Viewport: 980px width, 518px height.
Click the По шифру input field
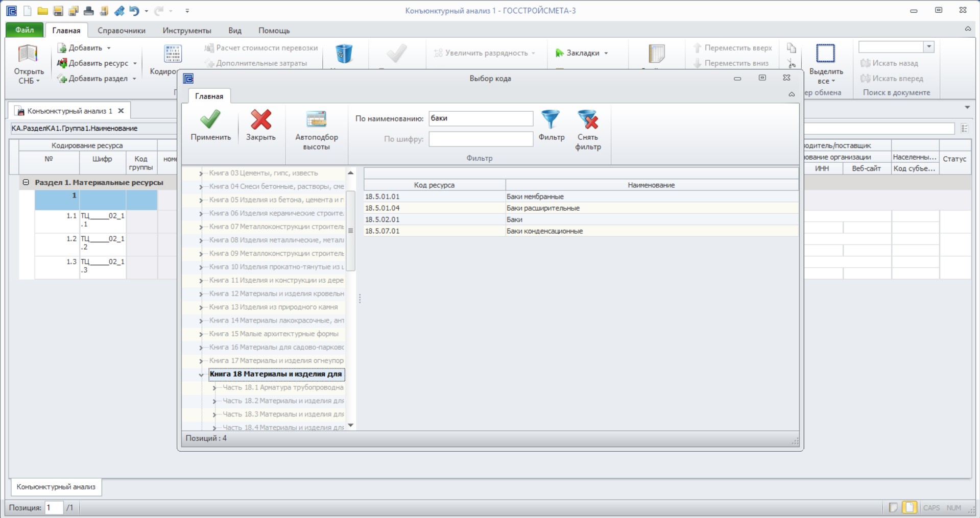click(481, 139)
